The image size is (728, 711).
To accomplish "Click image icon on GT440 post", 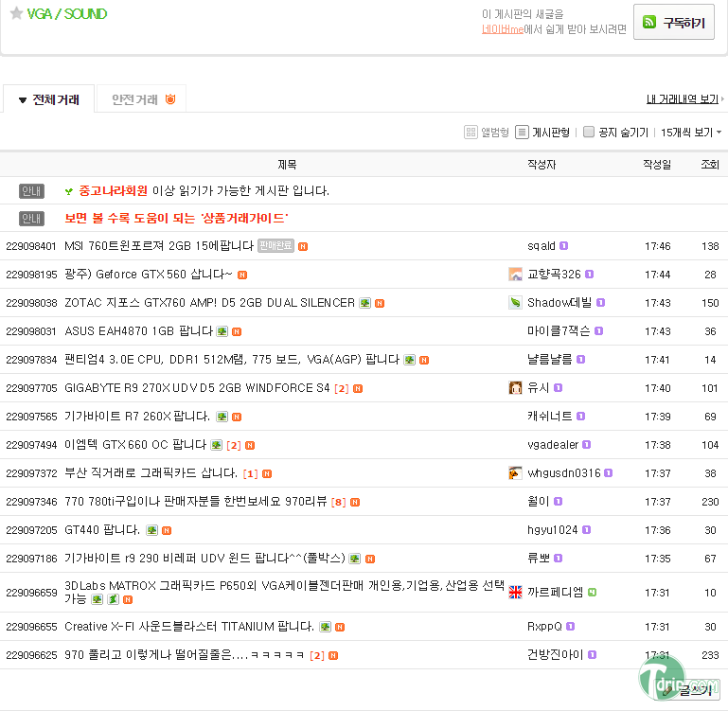I will (x=151, y=530).
